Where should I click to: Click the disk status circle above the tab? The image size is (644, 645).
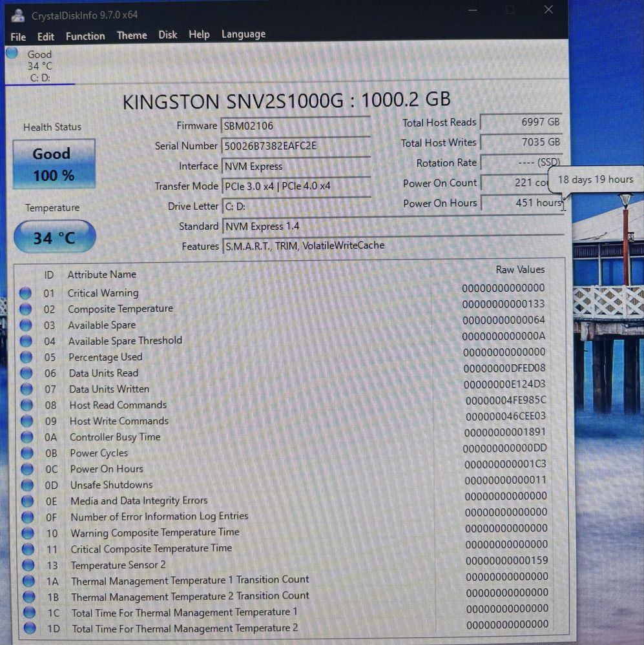(12, 53)
